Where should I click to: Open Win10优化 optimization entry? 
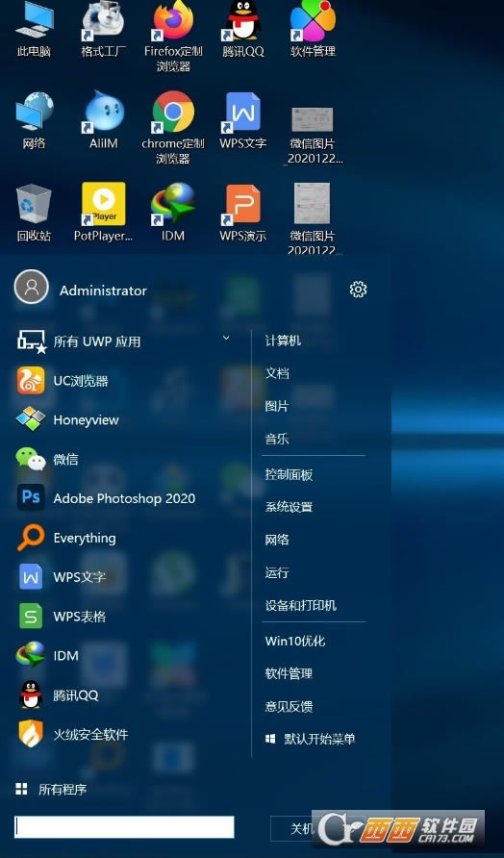295,641
